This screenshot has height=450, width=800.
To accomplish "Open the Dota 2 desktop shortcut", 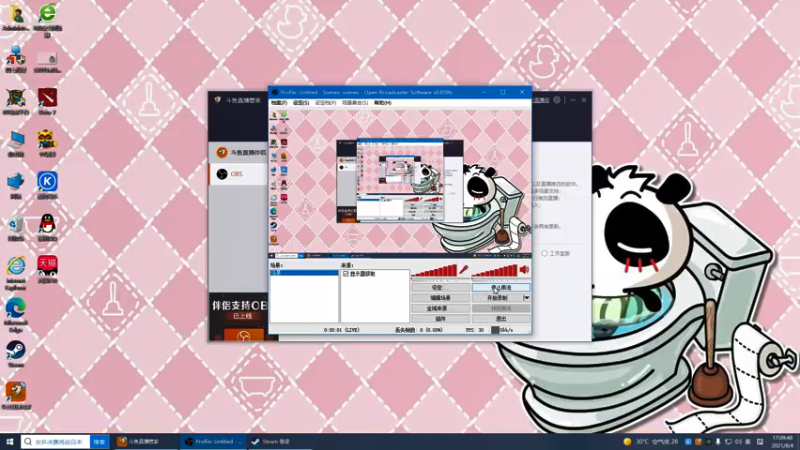I will (x=47, y=101).
